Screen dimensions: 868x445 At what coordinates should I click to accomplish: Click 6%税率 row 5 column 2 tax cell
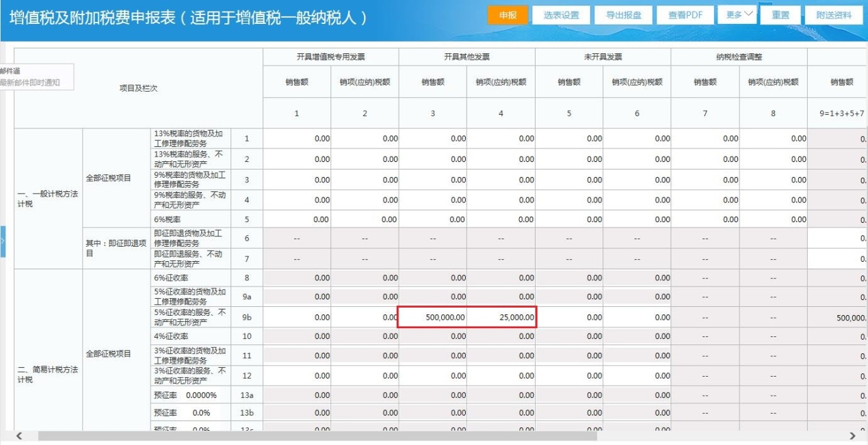pyautogui.click(x=365, y=219)
